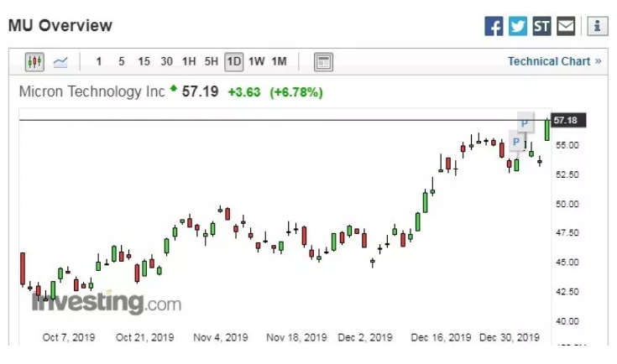Click the price value 57.19

point(200,91)
